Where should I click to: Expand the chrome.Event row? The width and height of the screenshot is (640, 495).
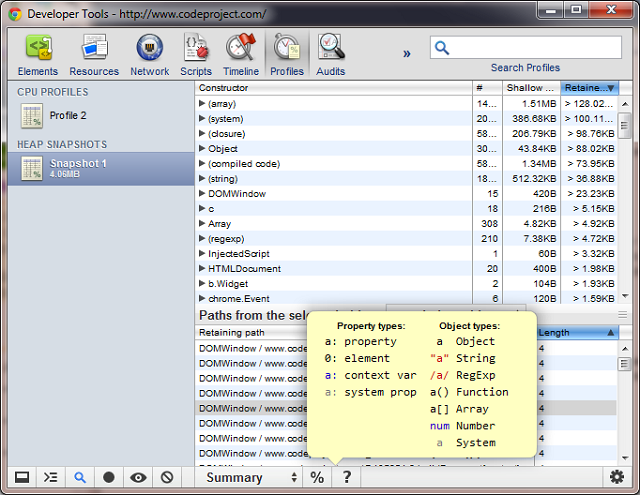[202, 298]
